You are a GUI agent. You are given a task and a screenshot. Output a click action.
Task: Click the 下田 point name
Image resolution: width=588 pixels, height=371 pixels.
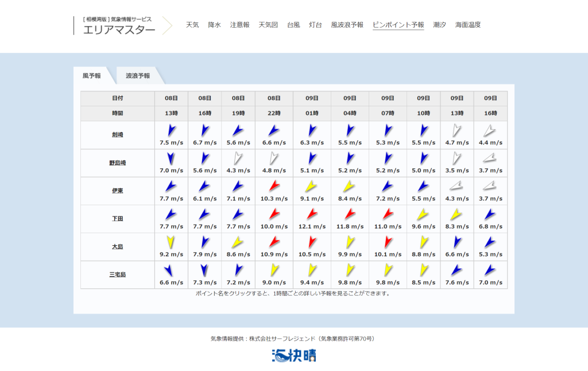tap(117, 219)
